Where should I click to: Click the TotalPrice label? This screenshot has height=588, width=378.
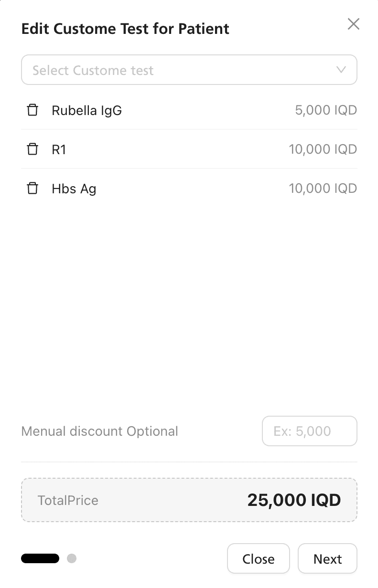68,500
